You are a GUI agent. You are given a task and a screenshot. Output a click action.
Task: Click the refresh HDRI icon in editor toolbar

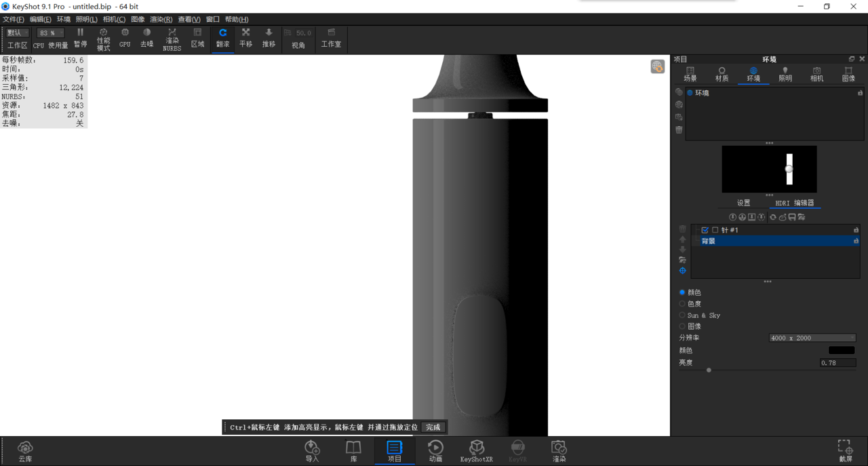pyautogui.click(x=772, y=217)
